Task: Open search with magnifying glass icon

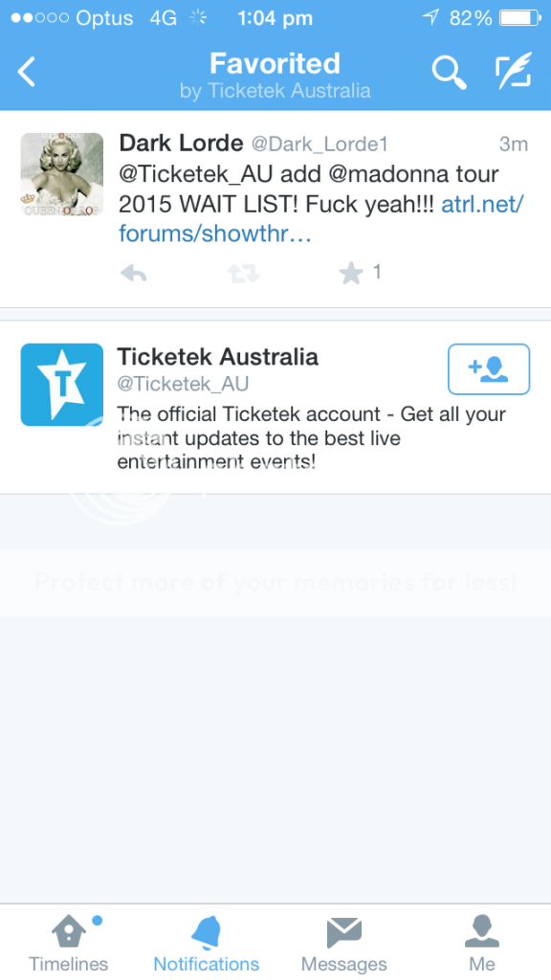Action: click(450, 73)
